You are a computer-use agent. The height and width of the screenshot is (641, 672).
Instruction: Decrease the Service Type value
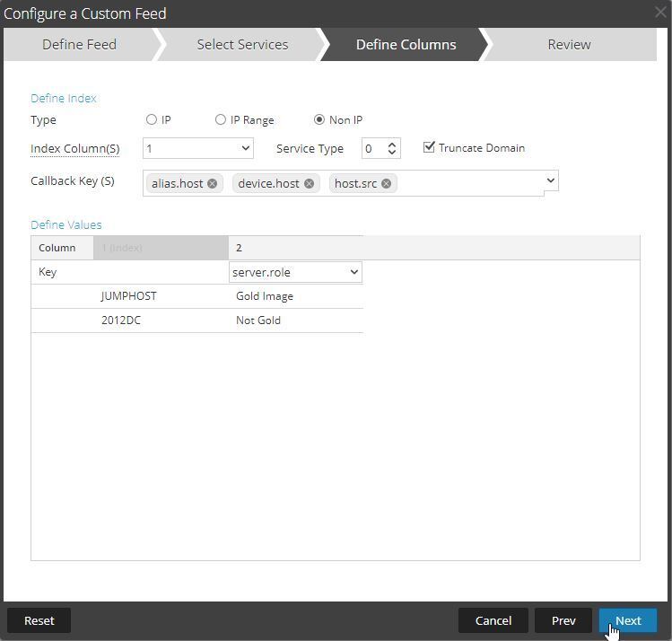coord(392,153)
